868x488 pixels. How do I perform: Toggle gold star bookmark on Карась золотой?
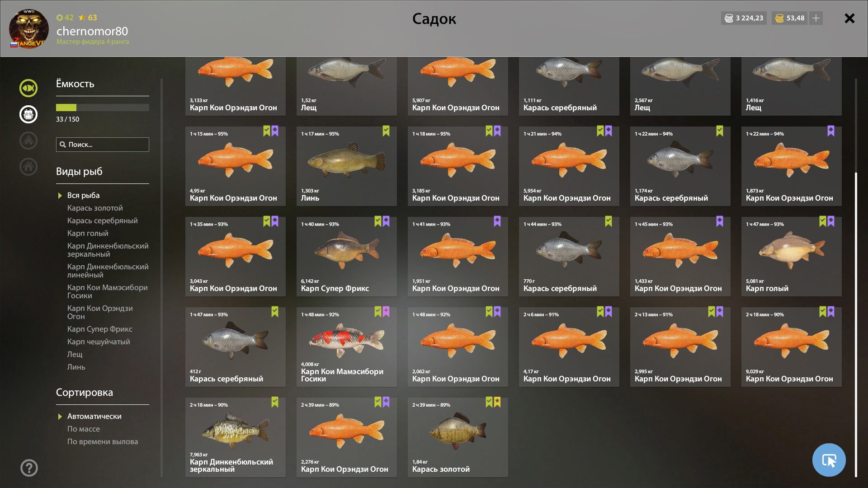pyautogui.click(x=497, y=402)
